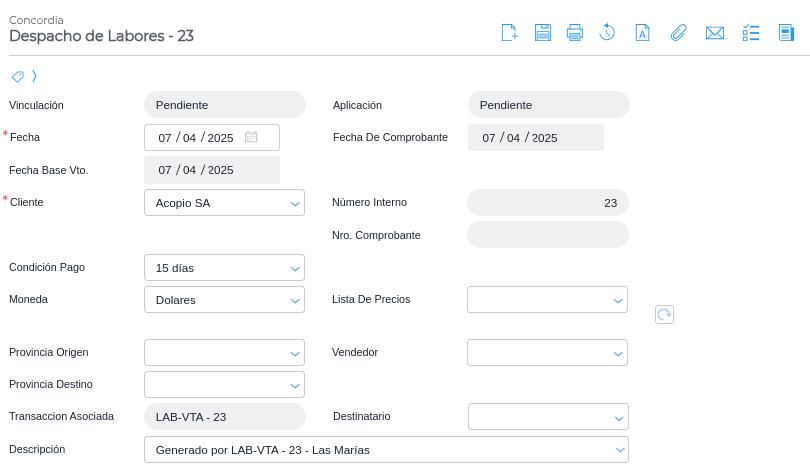Expand the Condición Pago dropdown

coord(224,268)
